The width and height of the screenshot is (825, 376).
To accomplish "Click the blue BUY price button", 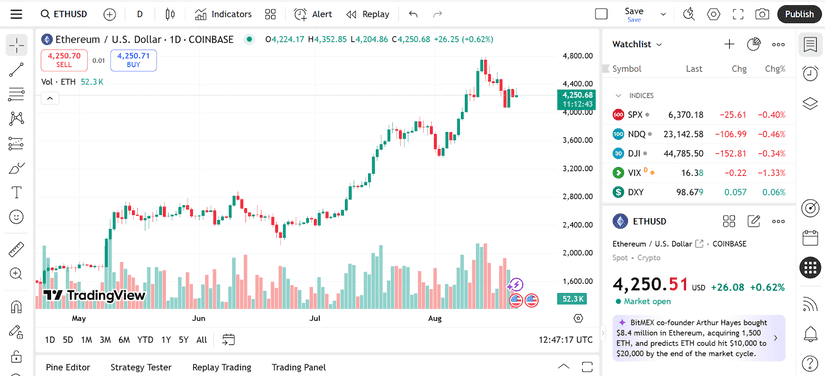I will (134, 60).
